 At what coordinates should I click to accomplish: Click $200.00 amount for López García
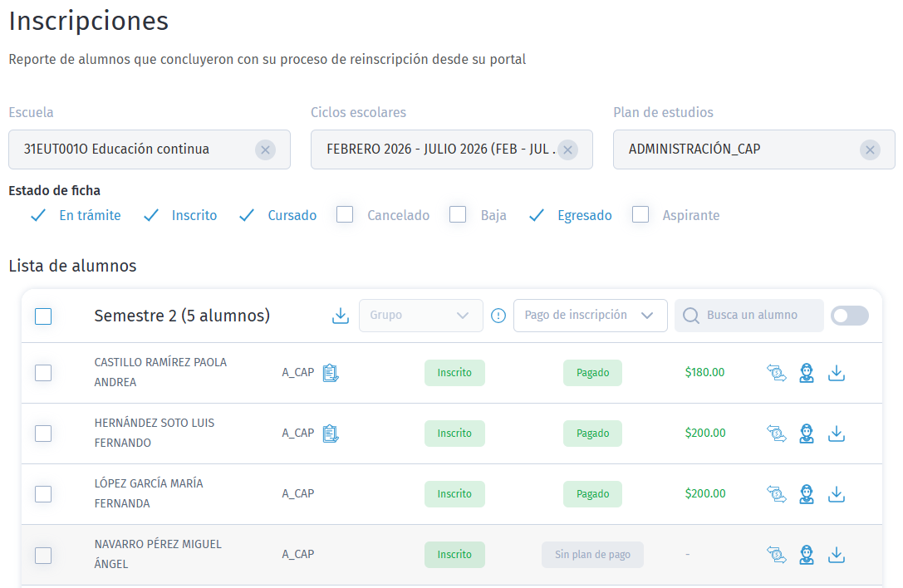pyautogui.click(x=705, y=493)
